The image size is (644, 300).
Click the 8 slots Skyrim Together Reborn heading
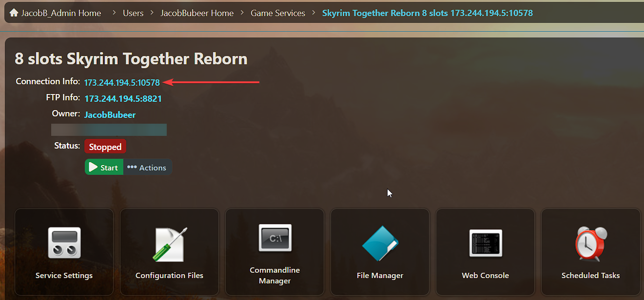[x=131, y=59]
